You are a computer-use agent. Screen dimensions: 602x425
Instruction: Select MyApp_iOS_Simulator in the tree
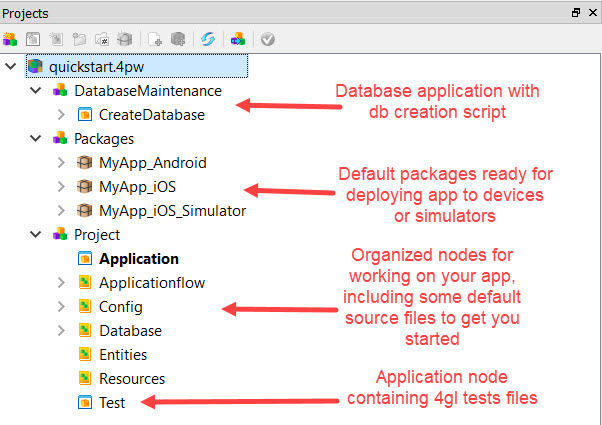click(172, 211)
